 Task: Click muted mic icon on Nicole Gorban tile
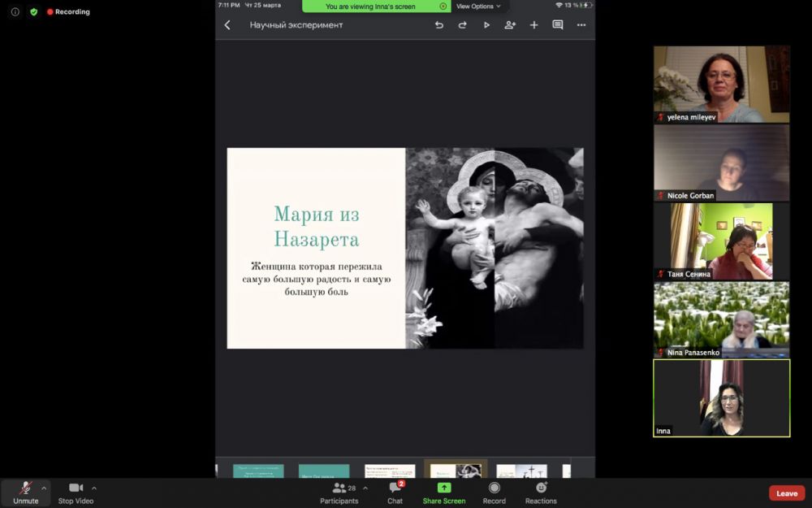coord(660,195)
